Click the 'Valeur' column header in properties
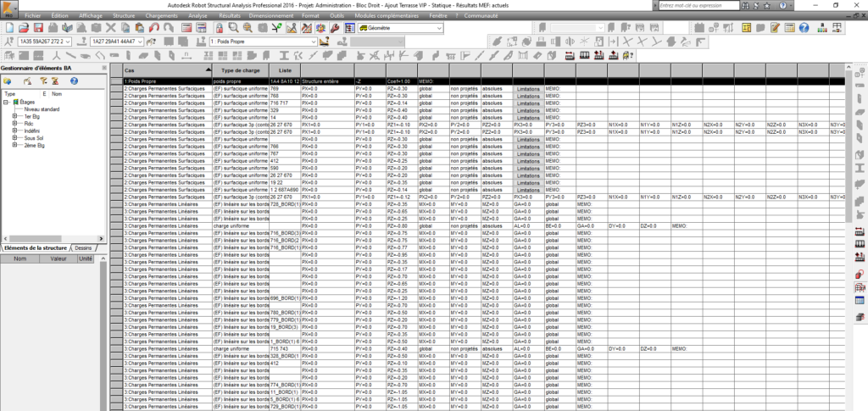Image resolution: width=868 pixels, height=411 pixels. [x=58, y=258]
